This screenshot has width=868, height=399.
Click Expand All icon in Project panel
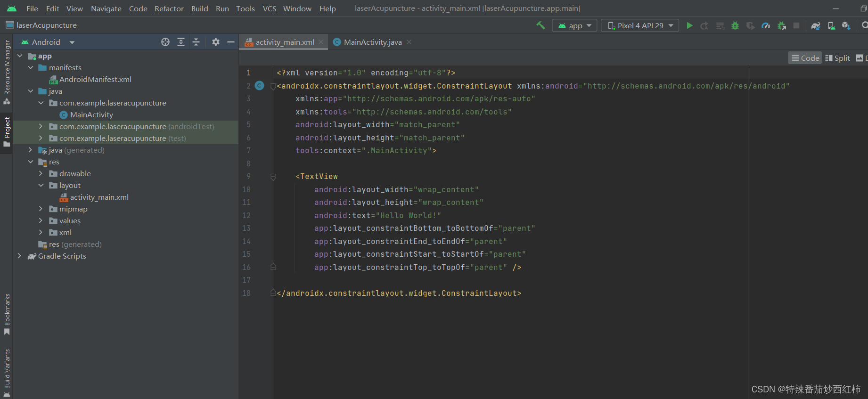(181, 42)
